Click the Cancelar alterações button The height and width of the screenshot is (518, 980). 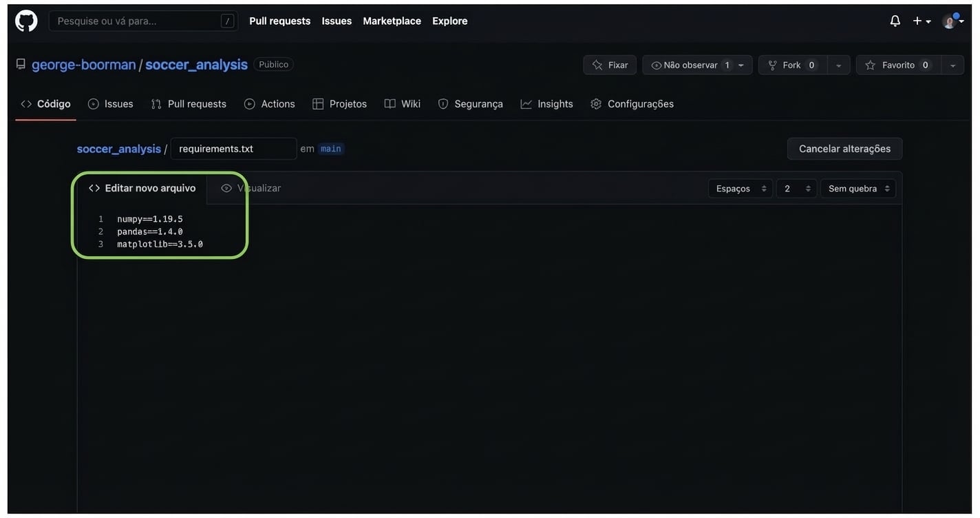pos(844,147)
